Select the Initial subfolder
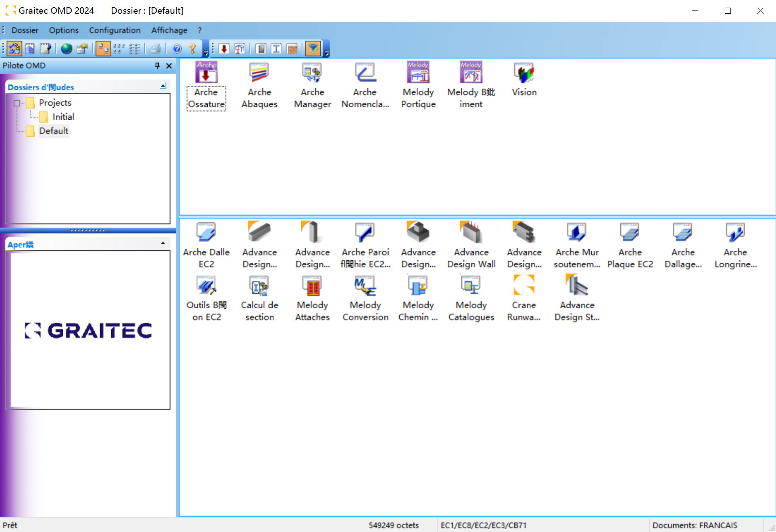776x532 pixels. coord(63,116)
